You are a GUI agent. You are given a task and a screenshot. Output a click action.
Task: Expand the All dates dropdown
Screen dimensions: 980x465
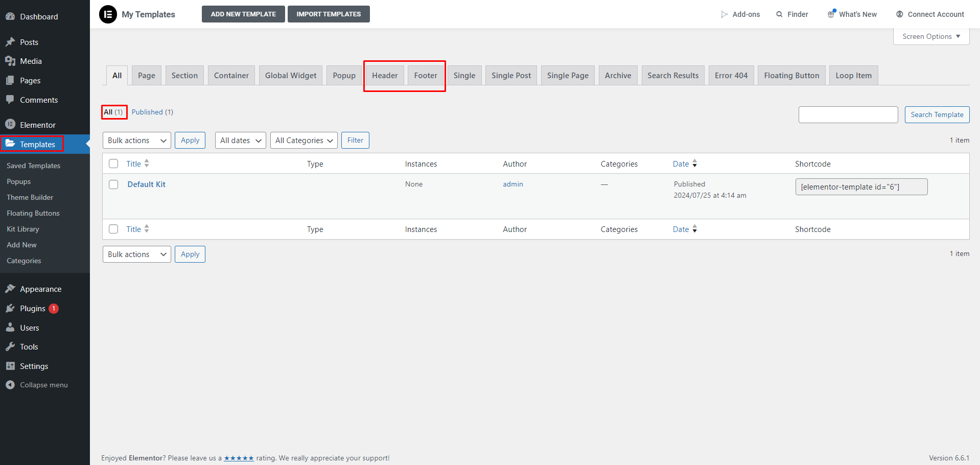point(240,141)
